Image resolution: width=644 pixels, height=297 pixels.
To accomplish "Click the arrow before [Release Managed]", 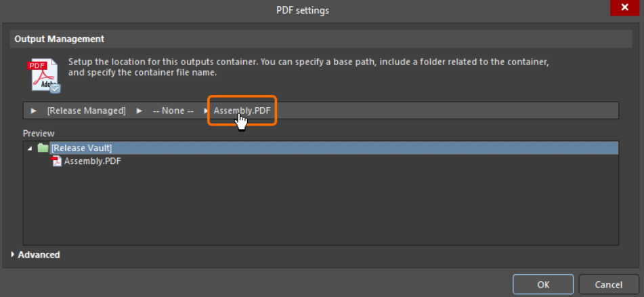I will (x=34, y=111).
